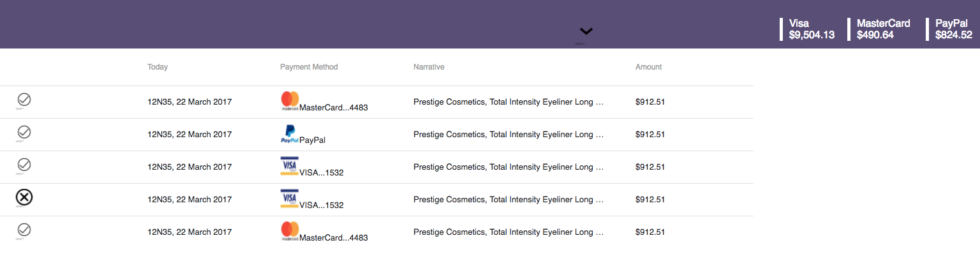Click VISA card icon in third row
The width and height of the screenshot is (980, 261).
pyautogui.click(x=290, y=167)
